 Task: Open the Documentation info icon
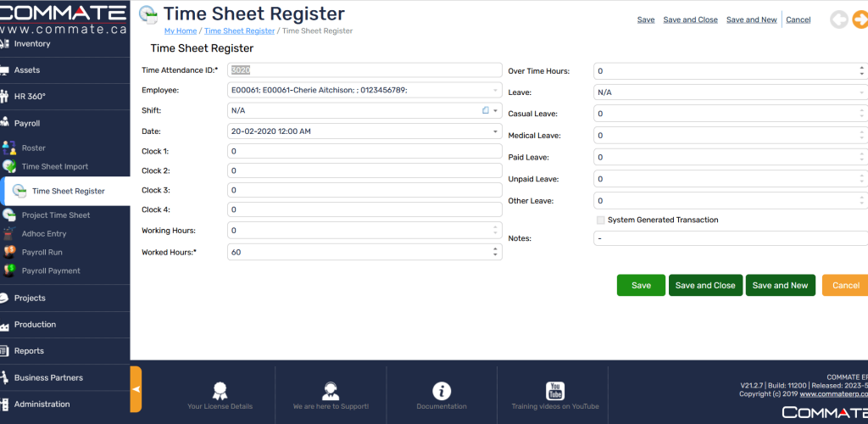point(441,391)
